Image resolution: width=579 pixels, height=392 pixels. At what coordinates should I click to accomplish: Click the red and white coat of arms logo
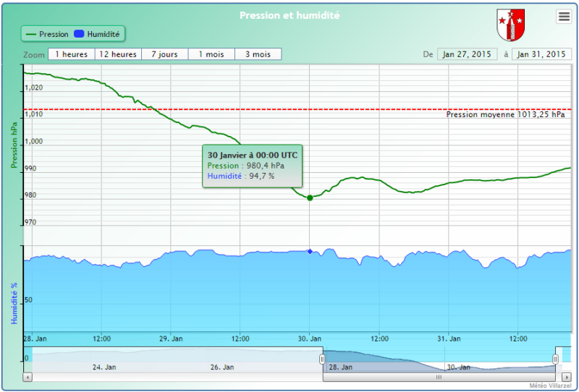[x=511, y=25]
